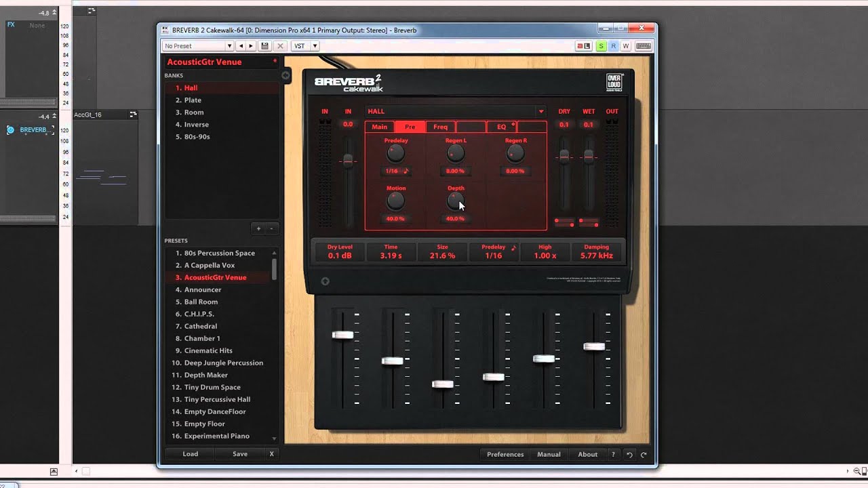The width and height of the screenshot is (868, 488).
Task: Switch to the Main tab
Action: pos(380,127)
